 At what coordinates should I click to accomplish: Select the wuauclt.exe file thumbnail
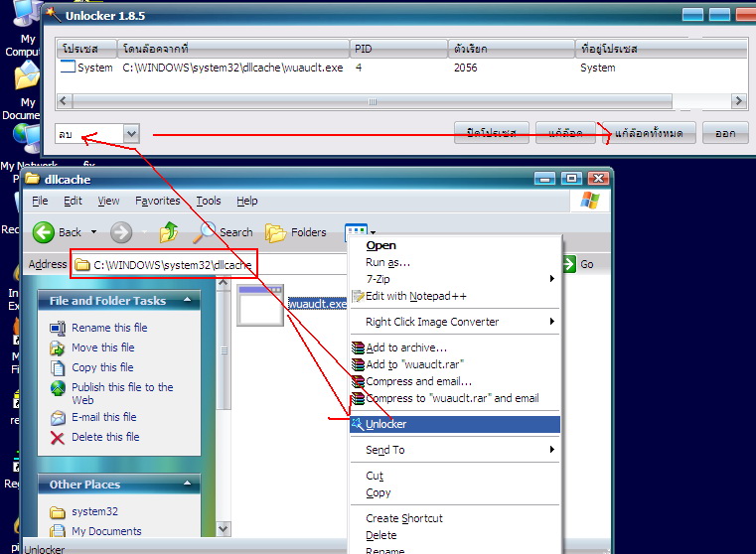pos(260,305)
